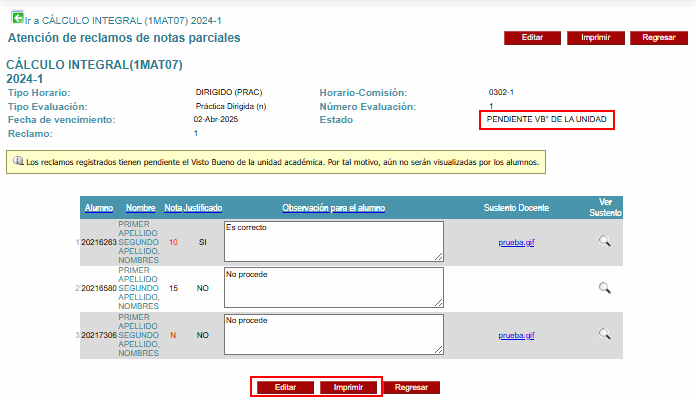
Task: Click the red grade 10
Action: (173, 242)
